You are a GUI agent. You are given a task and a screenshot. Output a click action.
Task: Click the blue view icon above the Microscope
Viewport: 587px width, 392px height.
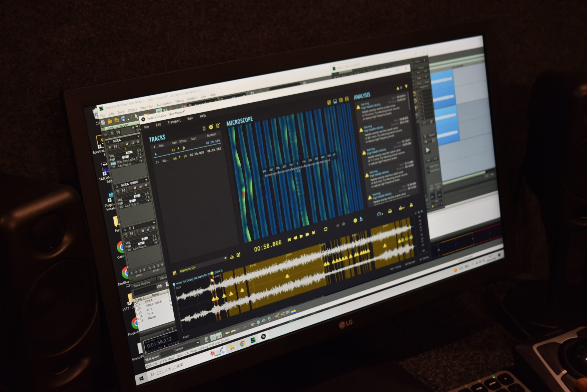(335, 101)
